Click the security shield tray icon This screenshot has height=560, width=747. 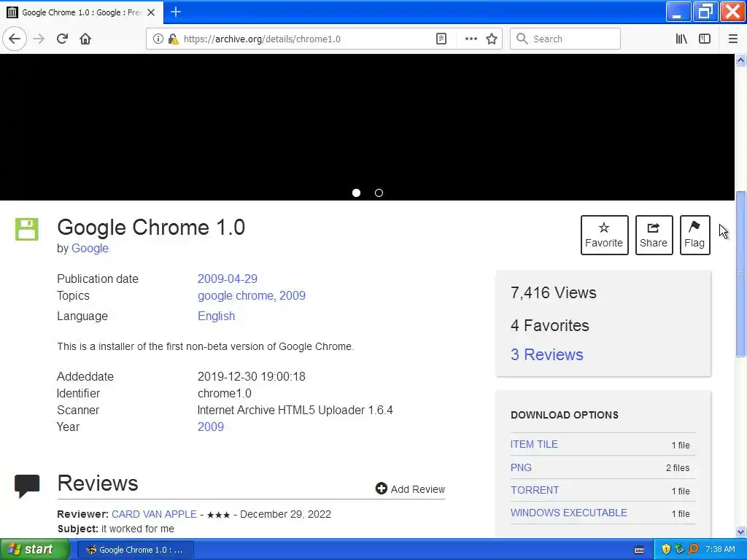click(665, 550)
